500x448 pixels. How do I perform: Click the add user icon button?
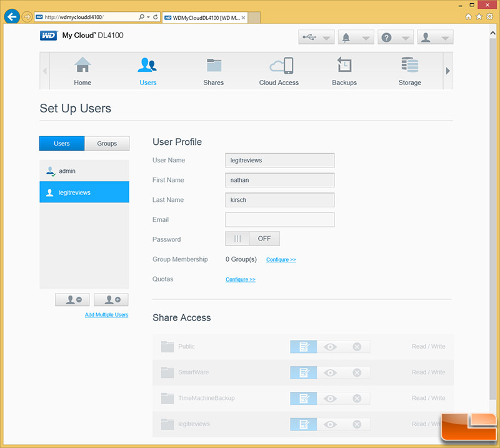pos(111,300)
